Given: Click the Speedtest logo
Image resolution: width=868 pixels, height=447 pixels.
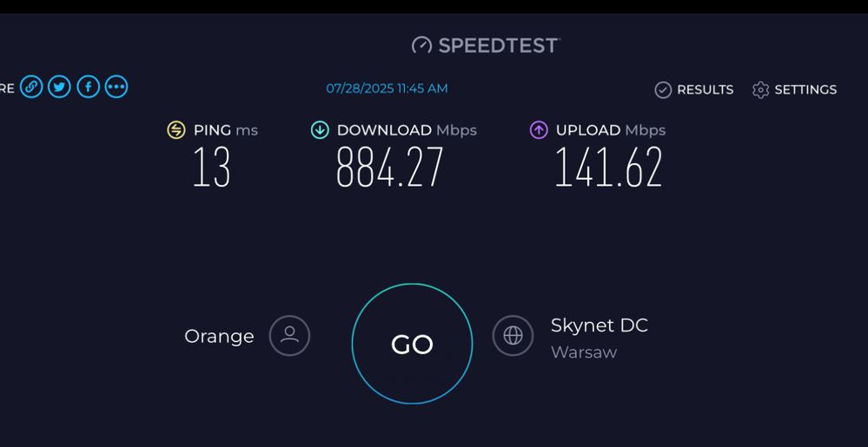Looking at the screenshot, I should click(486, 45).
